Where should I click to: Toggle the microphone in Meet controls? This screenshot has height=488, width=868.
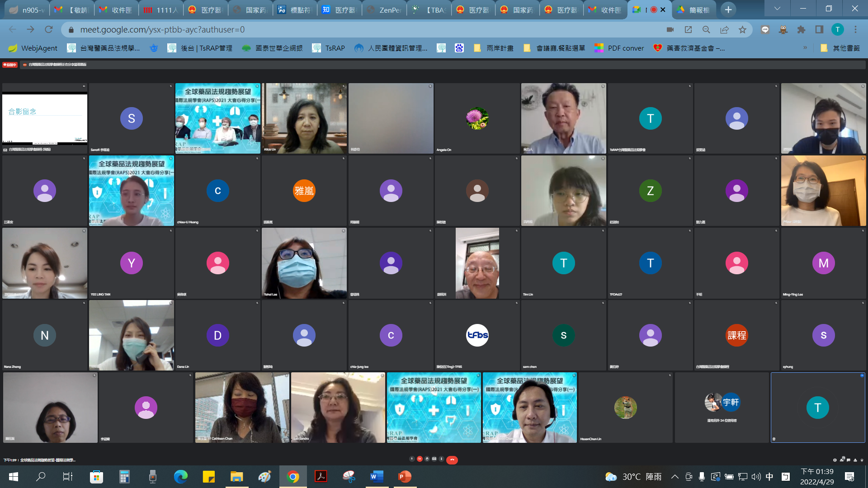412,459
